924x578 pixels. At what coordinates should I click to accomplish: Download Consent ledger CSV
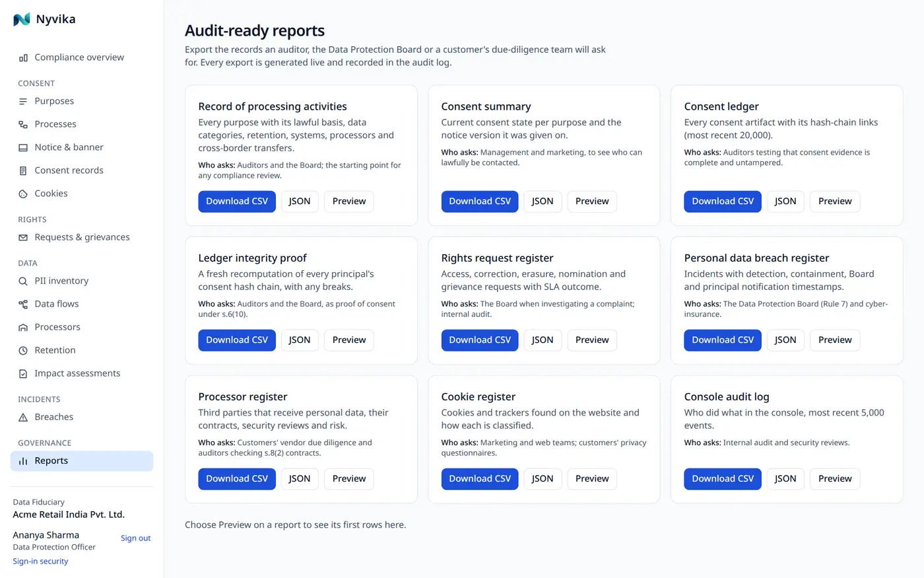tap(723, 201)
